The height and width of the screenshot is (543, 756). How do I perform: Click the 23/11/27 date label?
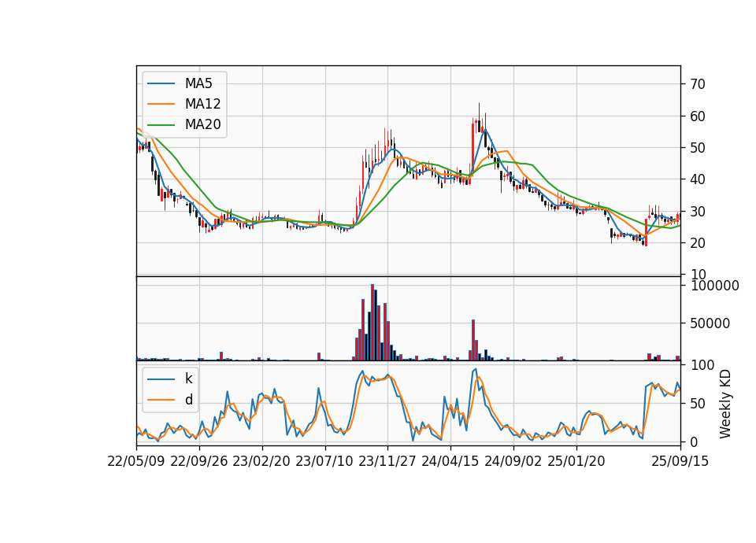pyautogui.click(x=387, y=462)
